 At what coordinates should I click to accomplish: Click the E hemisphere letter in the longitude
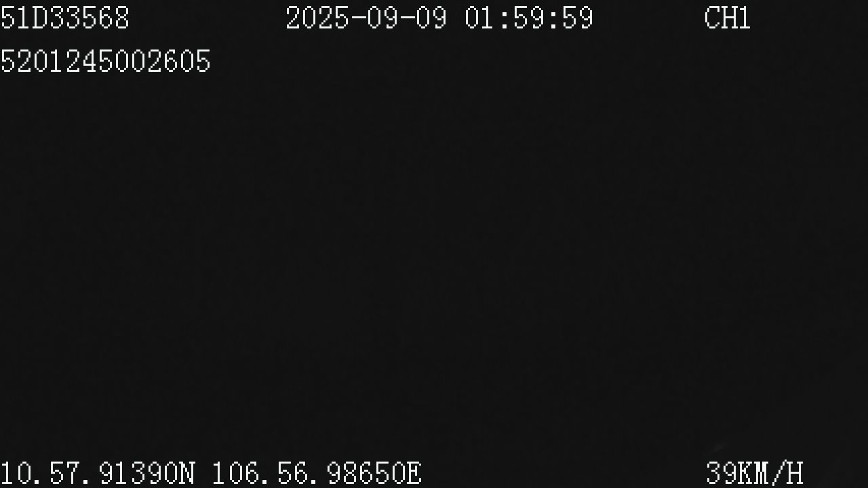(x=413, y=473)
